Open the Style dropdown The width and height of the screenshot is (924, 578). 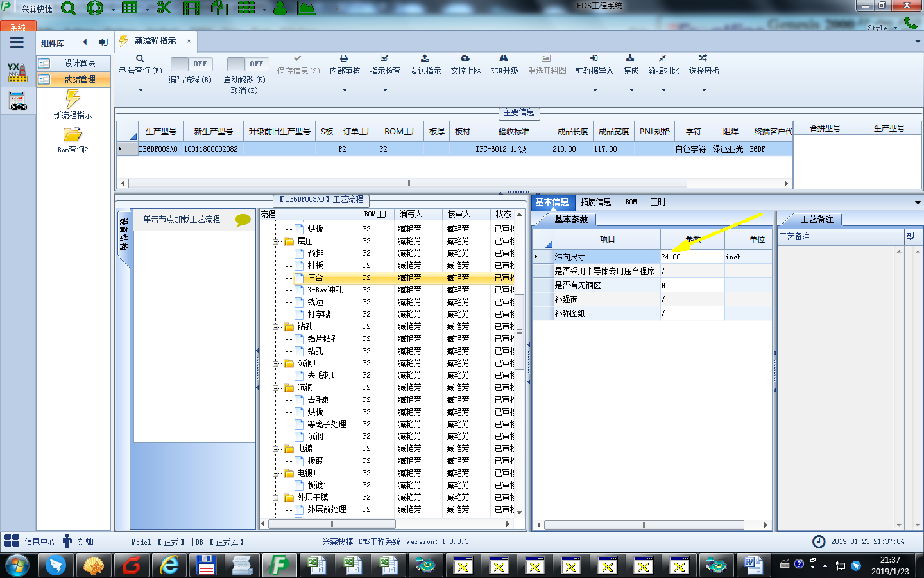881,28
